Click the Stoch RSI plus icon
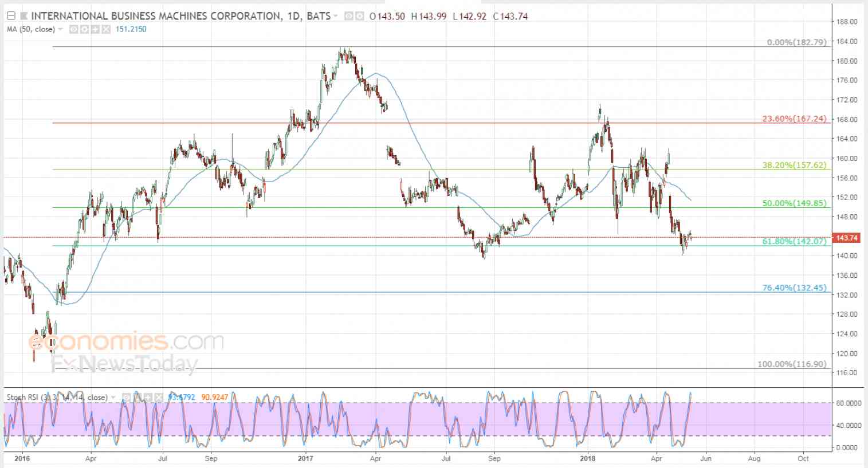The image size is (868, 468). coord(148,397)
